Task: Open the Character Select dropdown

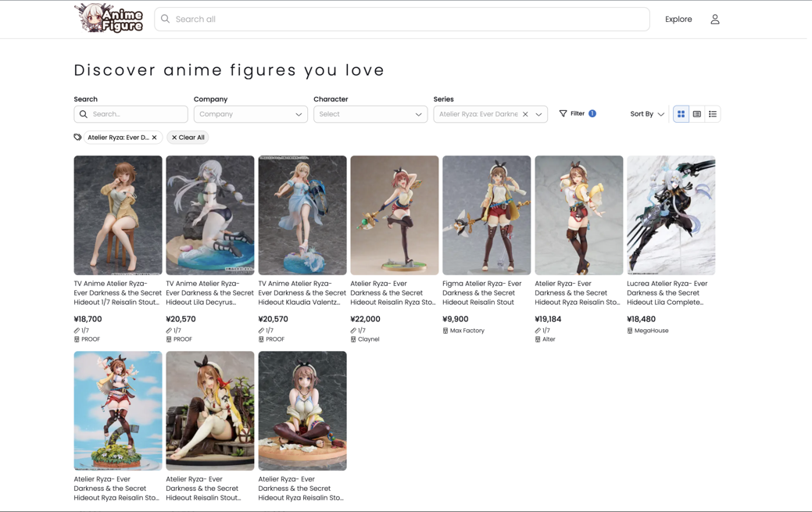Action: pyautogui.click(x=370, y=114)
